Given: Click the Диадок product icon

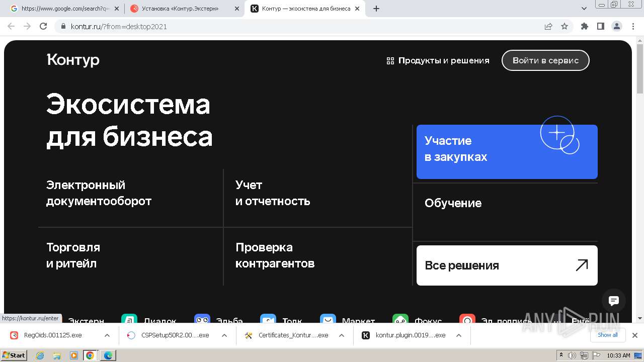Looking at the screenshot, I should tap(129, 320).
